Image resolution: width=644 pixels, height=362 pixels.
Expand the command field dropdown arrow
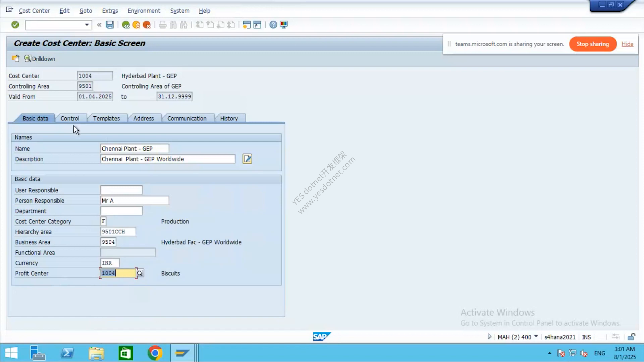87,24
